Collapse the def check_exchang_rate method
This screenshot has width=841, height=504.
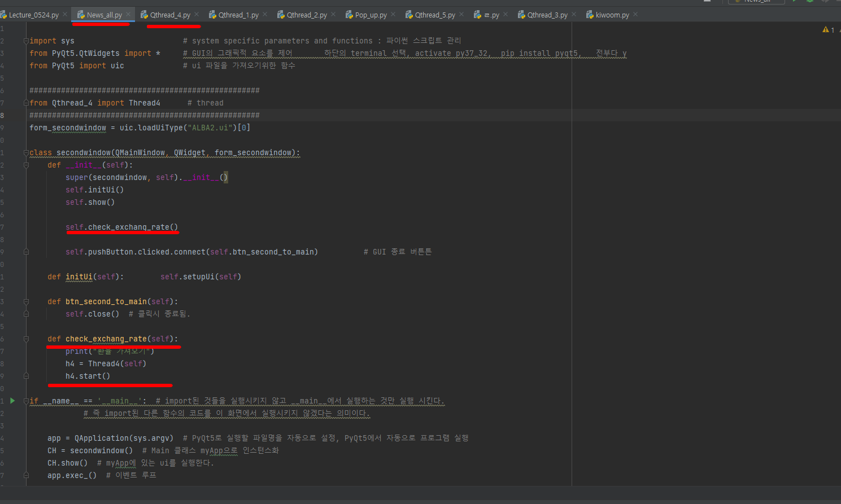pos(26,339)
